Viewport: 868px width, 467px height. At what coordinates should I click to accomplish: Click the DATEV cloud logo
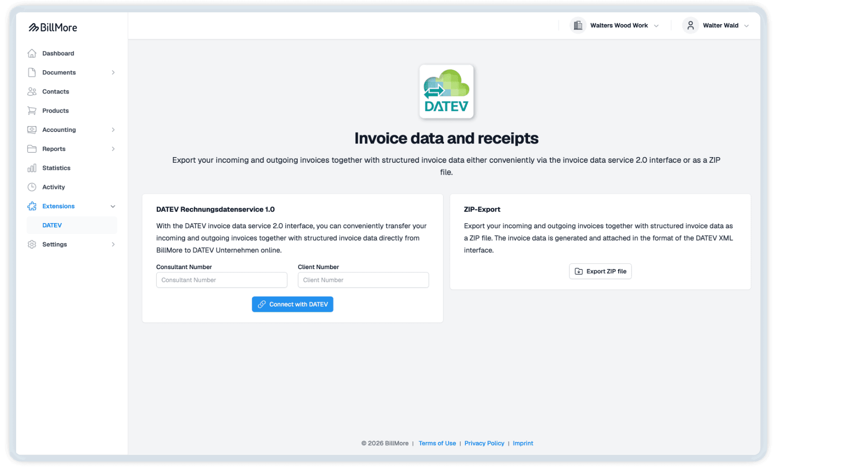(446, 92)
